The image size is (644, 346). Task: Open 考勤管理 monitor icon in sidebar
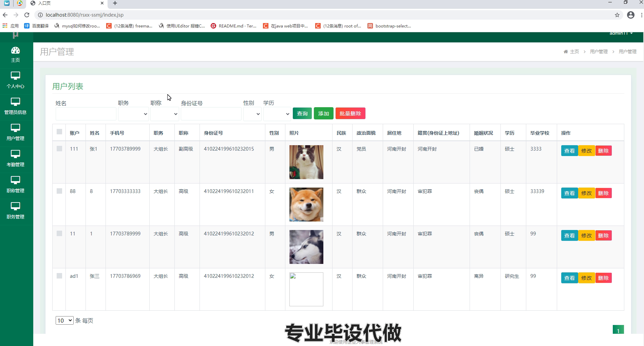[x=16, y=154]
